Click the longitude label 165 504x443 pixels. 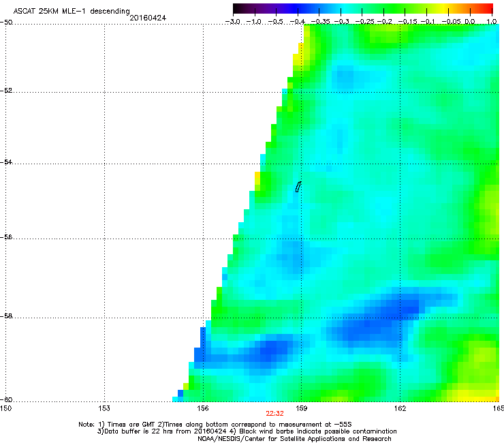499,408
